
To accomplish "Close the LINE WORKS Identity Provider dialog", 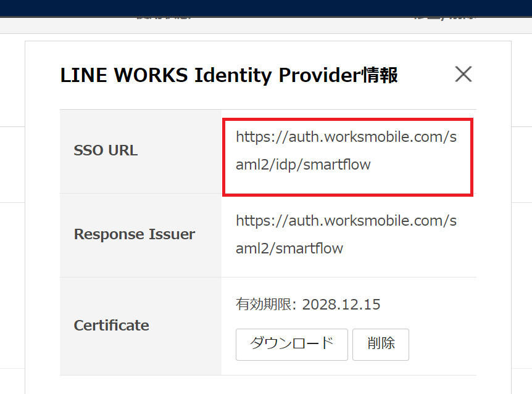I will click(x=463, y=74).
